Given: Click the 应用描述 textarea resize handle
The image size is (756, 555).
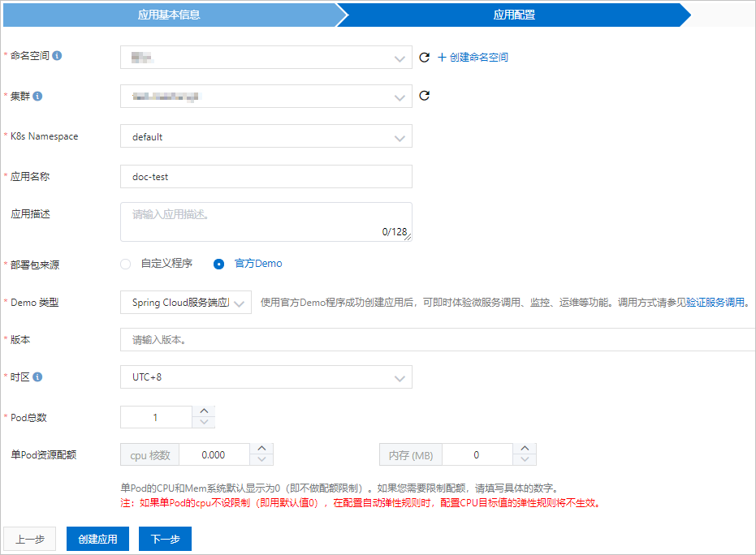Looking at the screenshot, I should (408, 237).
